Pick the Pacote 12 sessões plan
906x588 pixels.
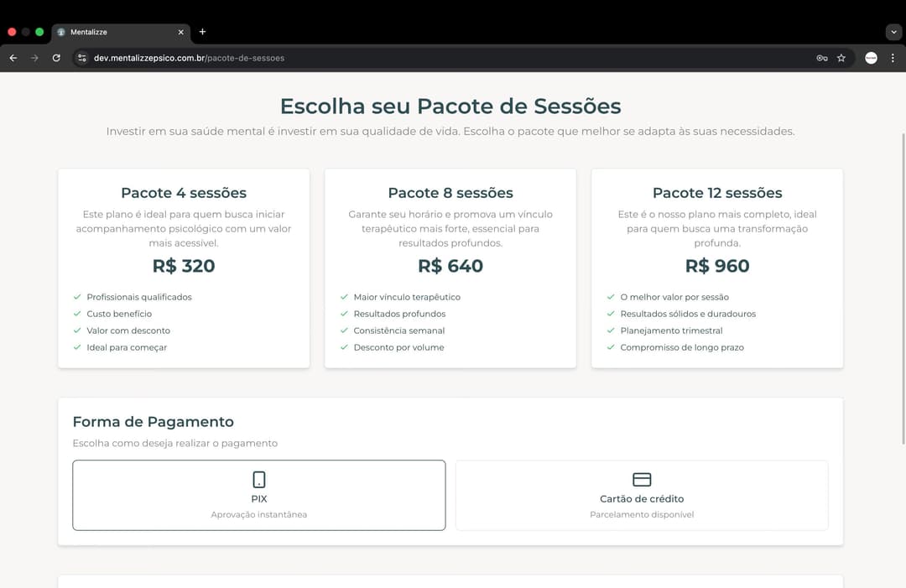click(x=717, y=268)
